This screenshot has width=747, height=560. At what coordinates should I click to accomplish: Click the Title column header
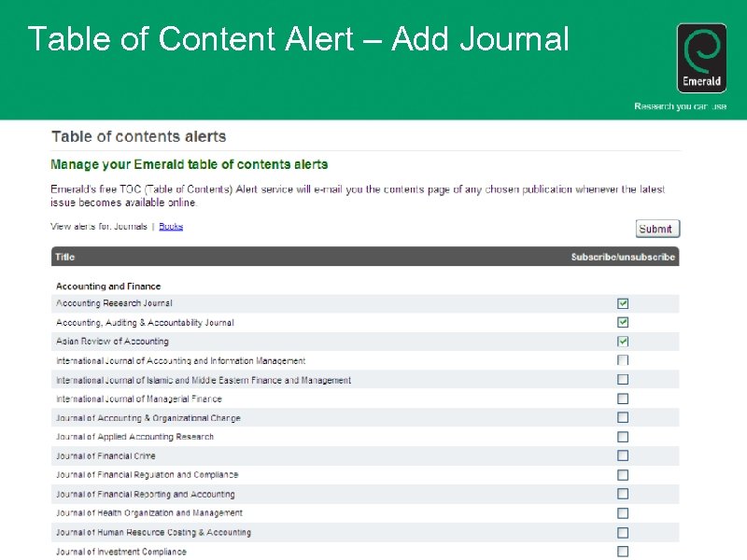(63, 256)
